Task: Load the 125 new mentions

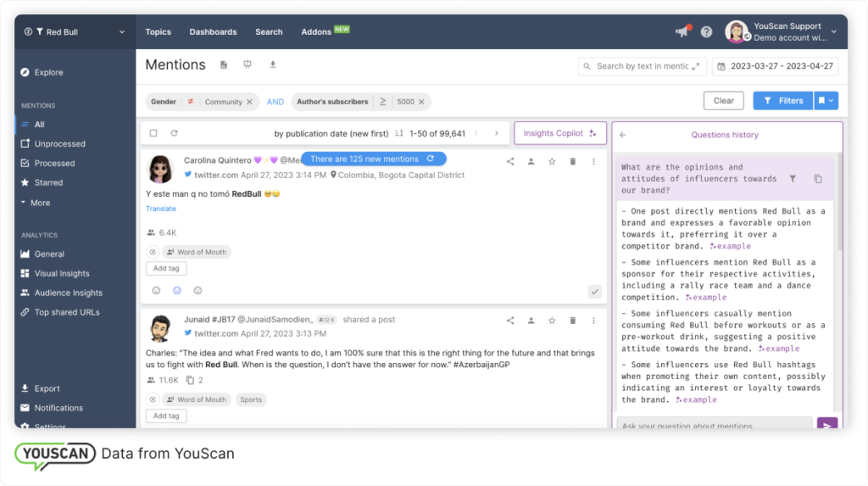Action: pyautogui.click(x=374, y=159)
